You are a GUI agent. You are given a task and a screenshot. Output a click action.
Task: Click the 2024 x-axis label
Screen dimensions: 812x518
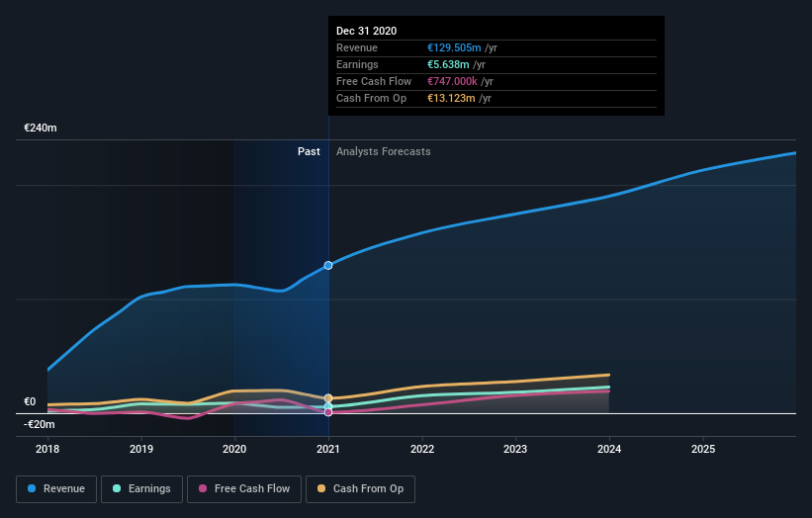coord(609,449)
